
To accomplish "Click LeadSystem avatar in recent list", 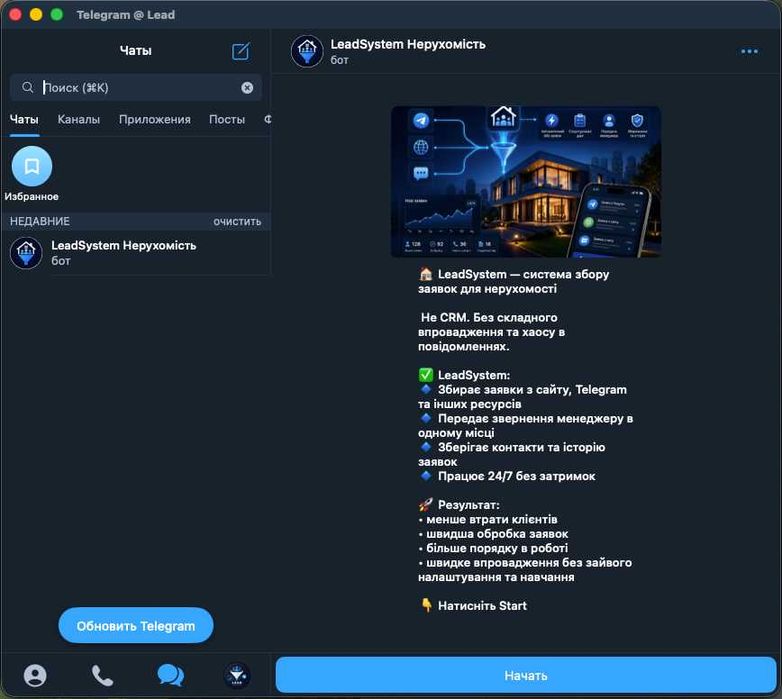I will point(26,253).
